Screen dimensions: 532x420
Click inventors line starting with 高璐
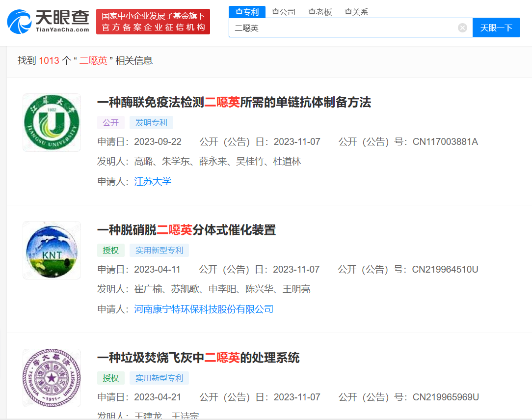click(x=199, y=161)
